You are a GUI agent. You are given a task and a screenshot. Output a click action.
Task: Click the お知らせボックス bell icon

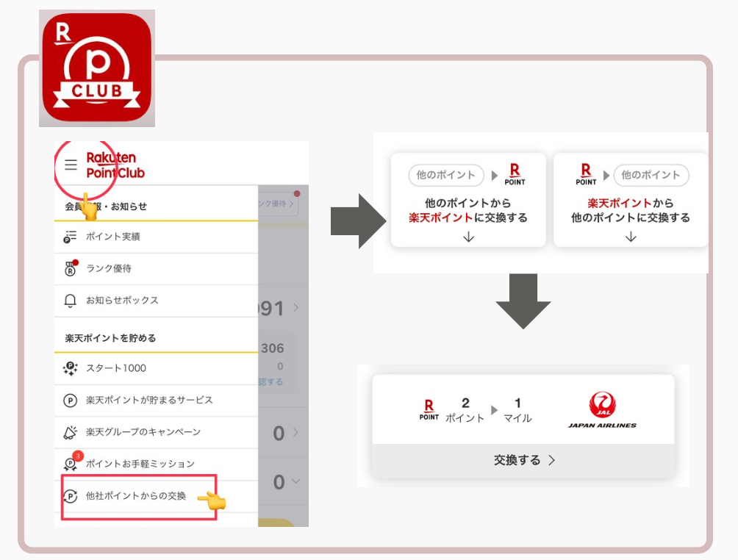click(x=70, y=301)
